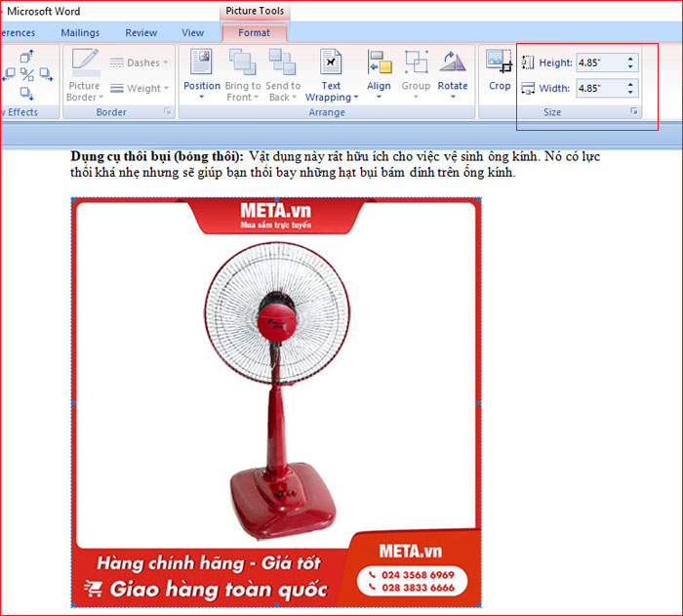683x616 pixels.
Task: Click the shape Height icon
Action: (x=528, y=62)
